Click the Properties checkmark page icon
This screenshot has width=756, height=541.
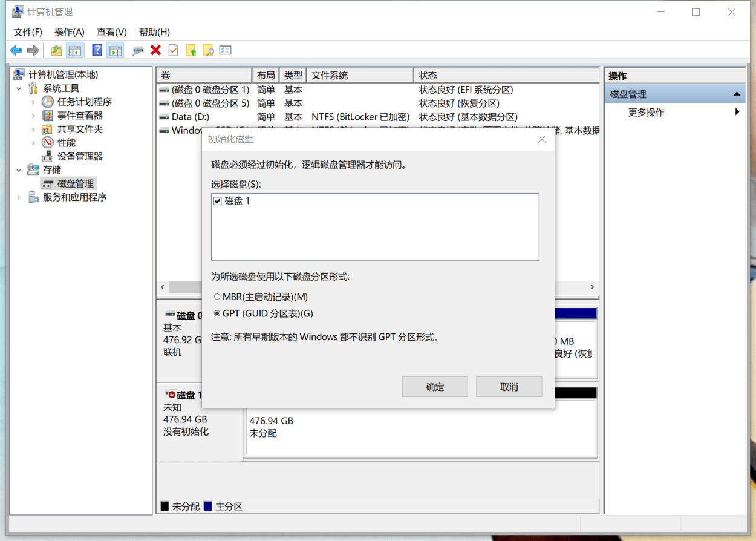[x=173, y=51]
